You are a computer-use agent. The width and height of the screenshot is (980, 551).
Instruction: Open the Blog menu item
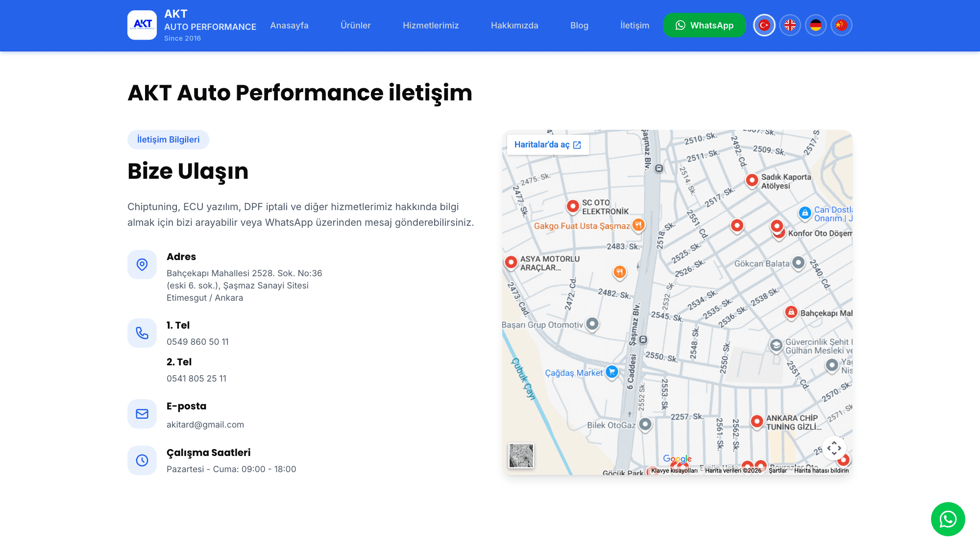(579, 25)
